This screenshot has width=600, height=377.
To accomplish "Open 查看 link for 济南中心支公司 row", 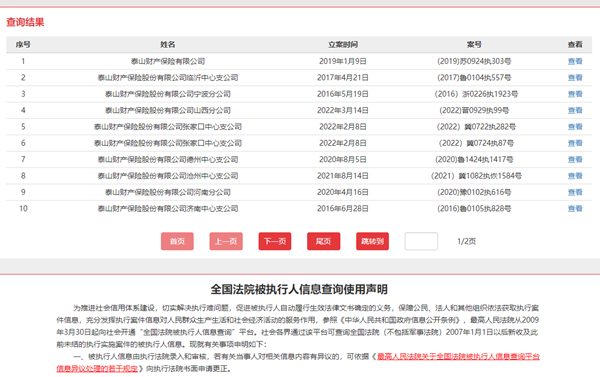I will click(x=575, y=209).
